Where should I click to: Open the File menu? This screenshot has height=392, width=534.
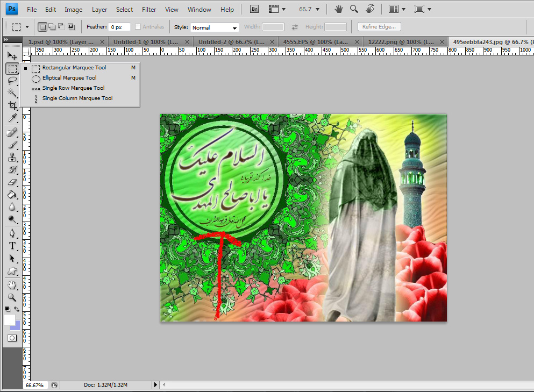click(x=32, y=10)
